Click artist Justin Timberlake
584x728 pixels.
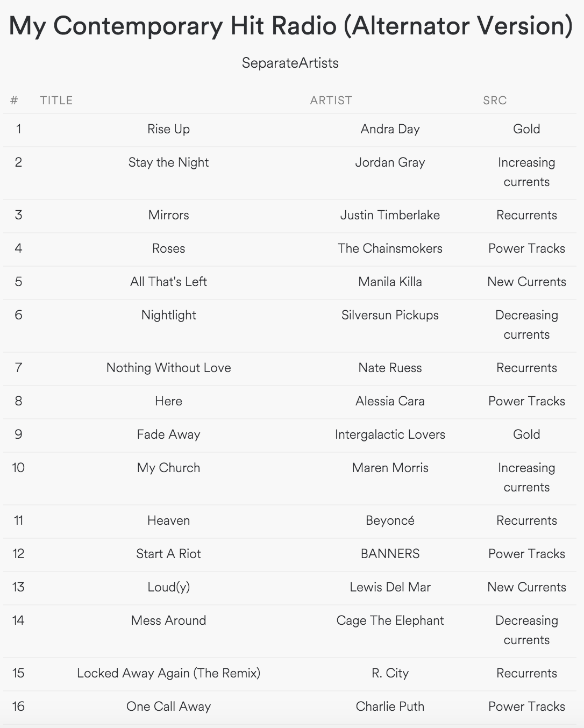coord(390,215)
